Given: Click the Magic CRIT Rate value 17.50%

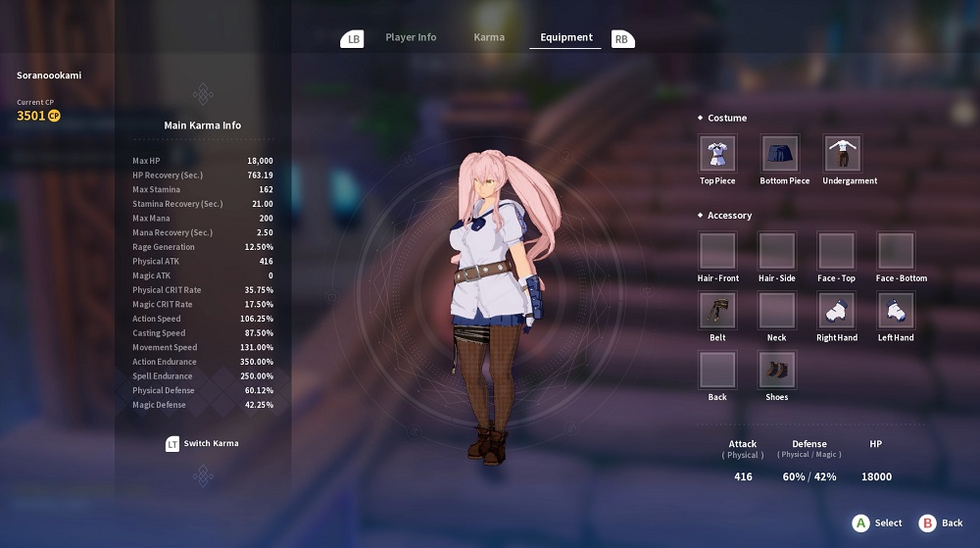Looking at the screenshot, I should point(259,304).
